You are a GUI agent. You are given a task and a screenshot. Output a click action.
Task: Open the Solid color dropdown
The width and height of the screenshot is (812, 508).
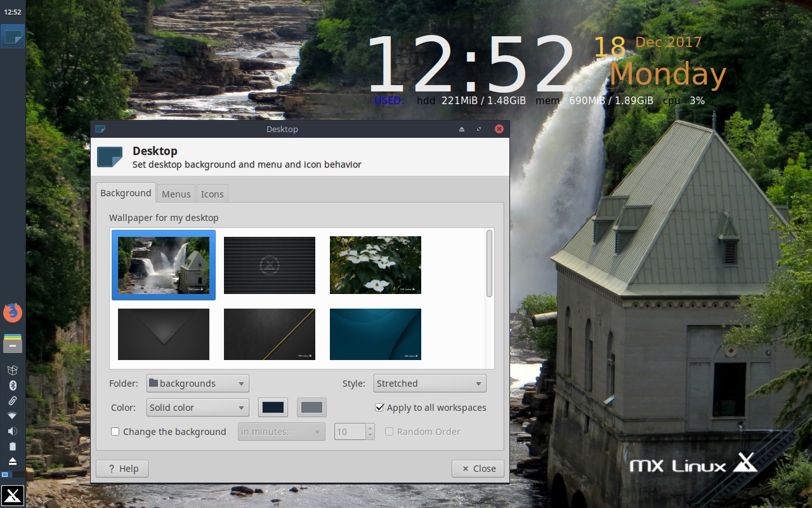197,407
